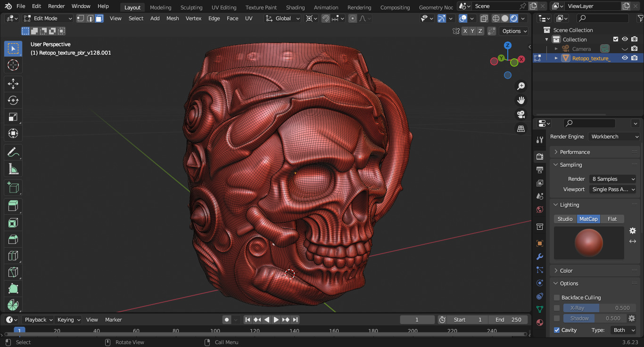Choose the Measure tool

click(x=13, y=169)
